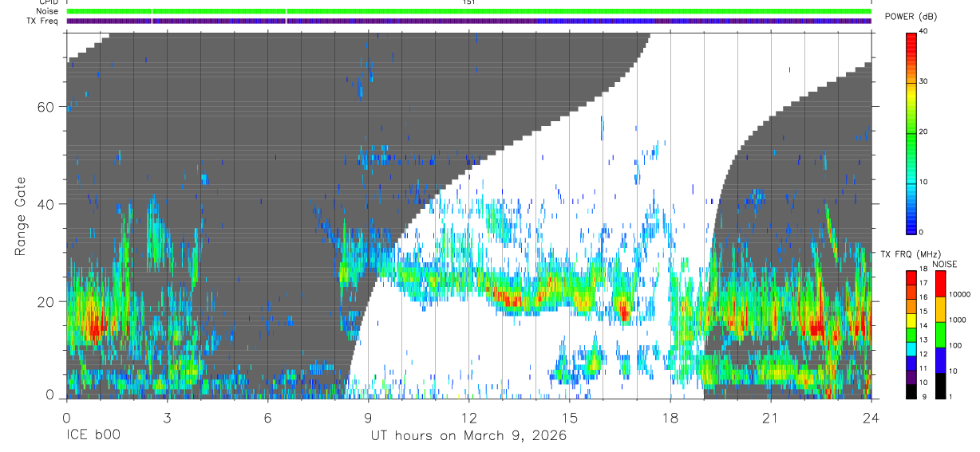
Task: Click the 6 hour tick on the UT axis
Action: click(x=267, y=418)
